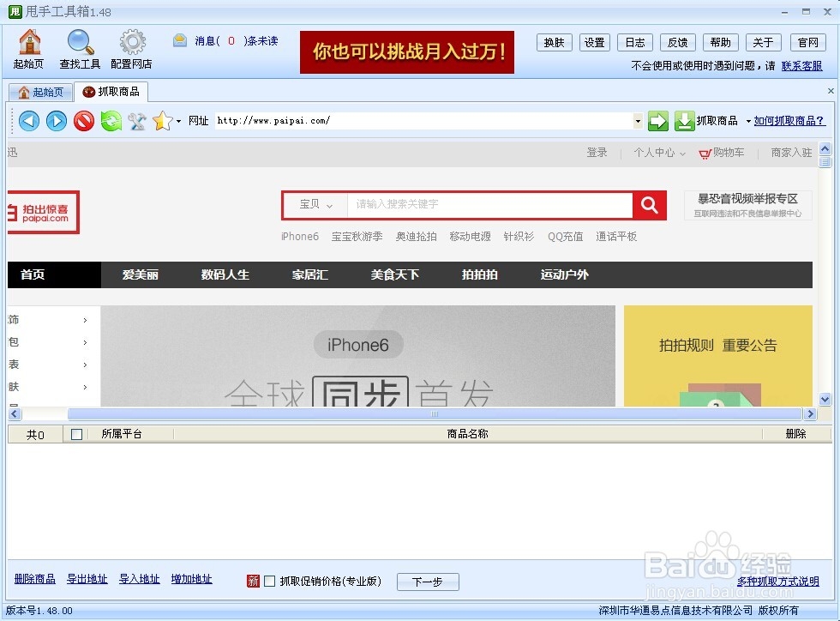Click the 导出地址 link
The height and width of the screenshot is (621, 840).
87,579
